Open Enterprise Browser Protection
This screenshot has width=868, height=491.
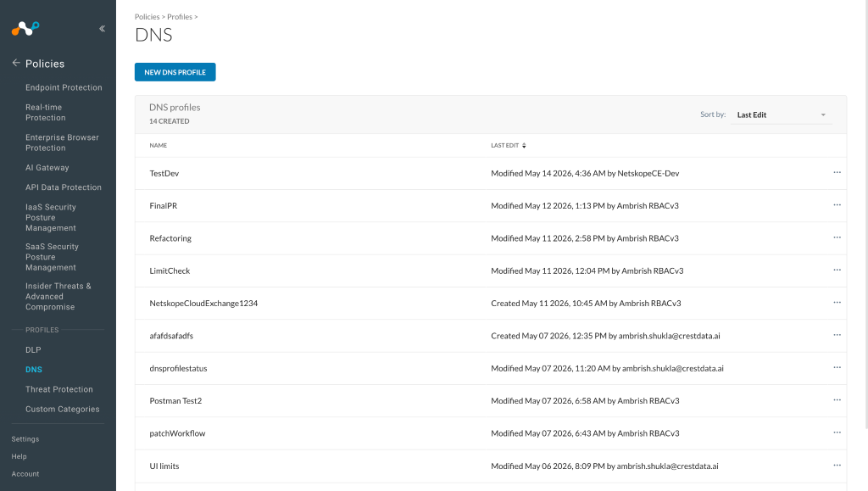pyautogui.click(x=62, y=142)
